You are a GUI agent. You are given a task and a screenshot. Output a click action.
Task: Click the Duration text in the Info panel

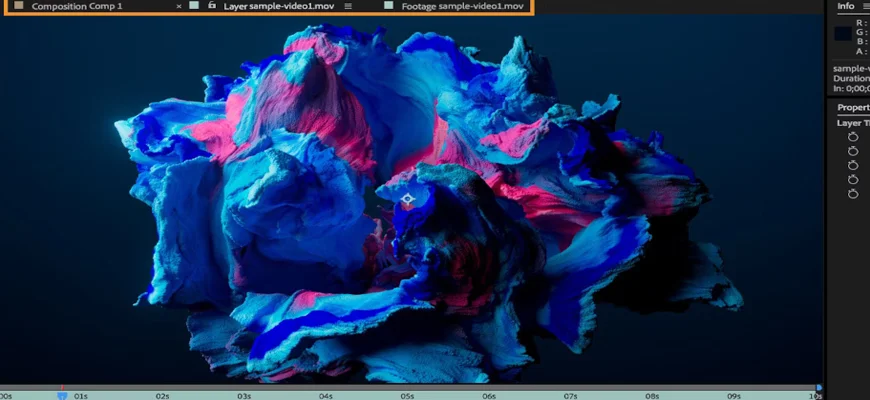(851, 78)
